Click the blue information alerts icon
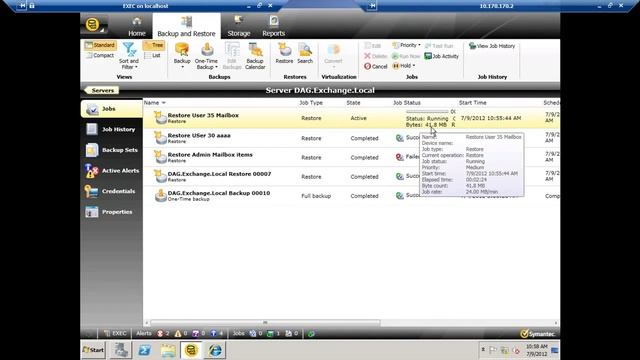This screenshot has width=640, height=360. point(213,333)
